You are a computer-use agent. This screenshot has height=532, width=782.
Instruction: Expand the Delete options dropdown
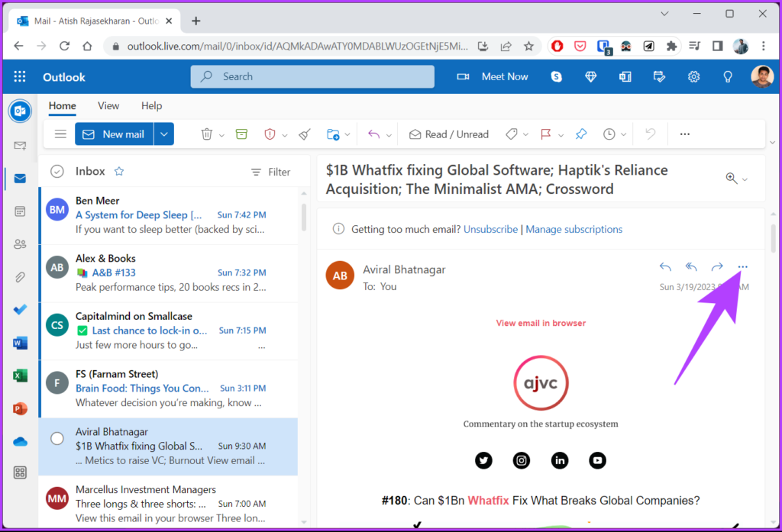click(x=221, y=135)
